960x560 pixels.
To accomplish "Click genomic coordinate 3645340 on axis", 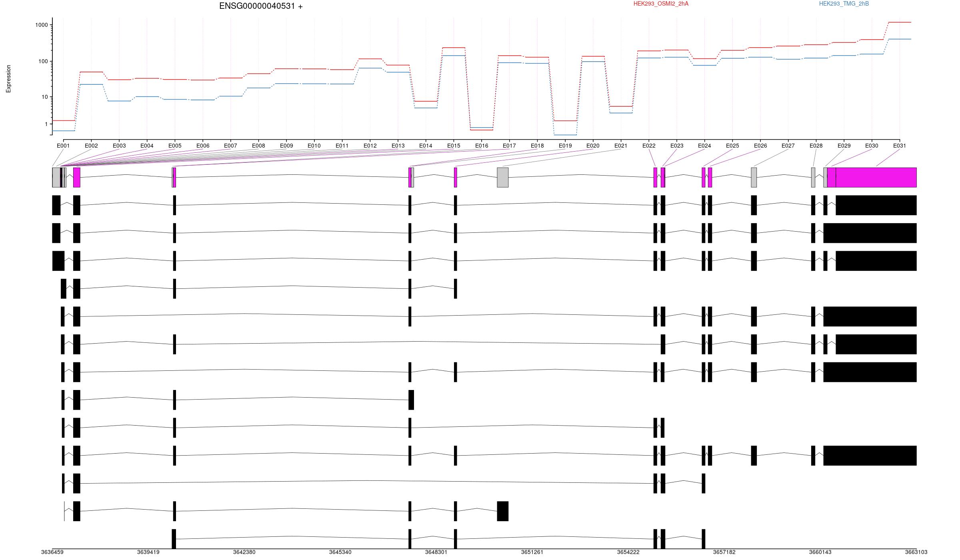I will 340,552.
